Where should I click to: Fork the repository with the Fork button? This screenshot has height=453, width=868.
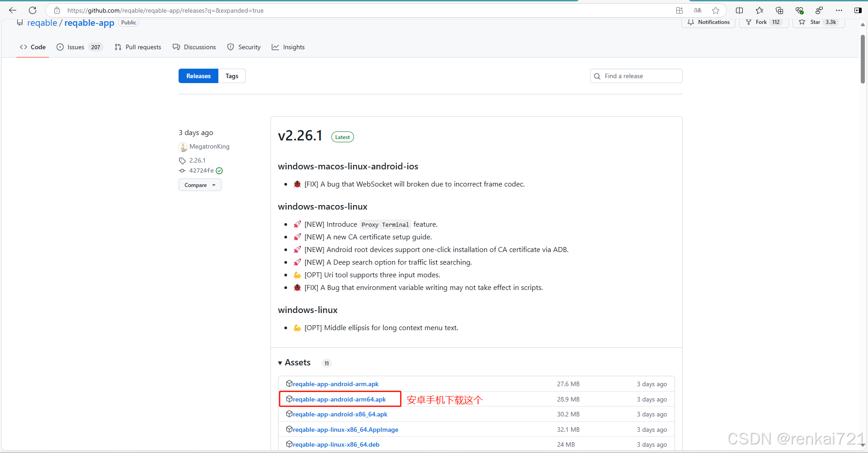[x=764, y=22]
